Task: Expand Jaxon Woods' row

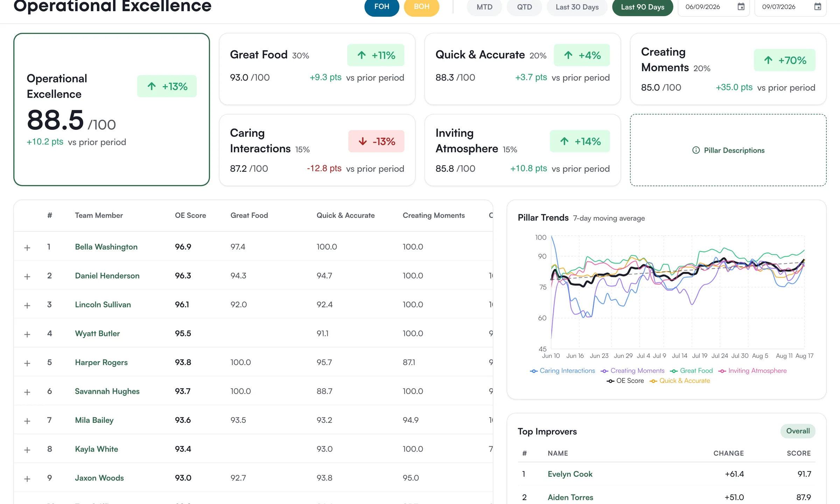Action: [x=27, y=478]
